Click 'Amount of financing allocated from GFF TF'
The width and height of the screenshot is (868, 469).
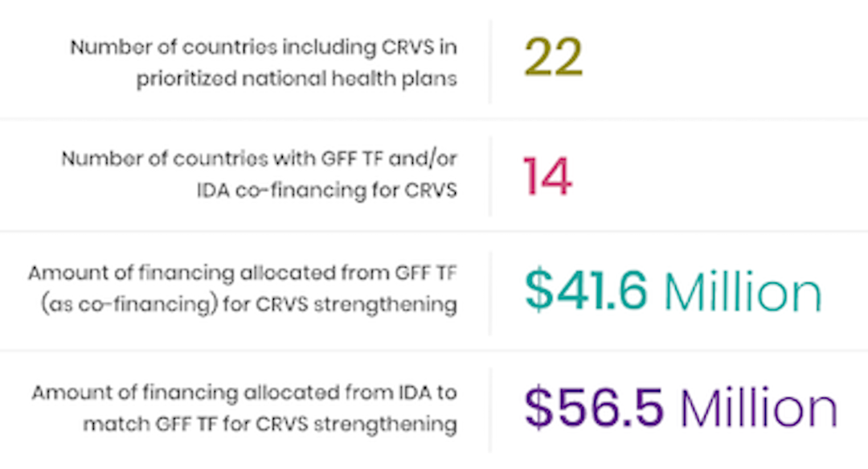[x=243, y=273]
